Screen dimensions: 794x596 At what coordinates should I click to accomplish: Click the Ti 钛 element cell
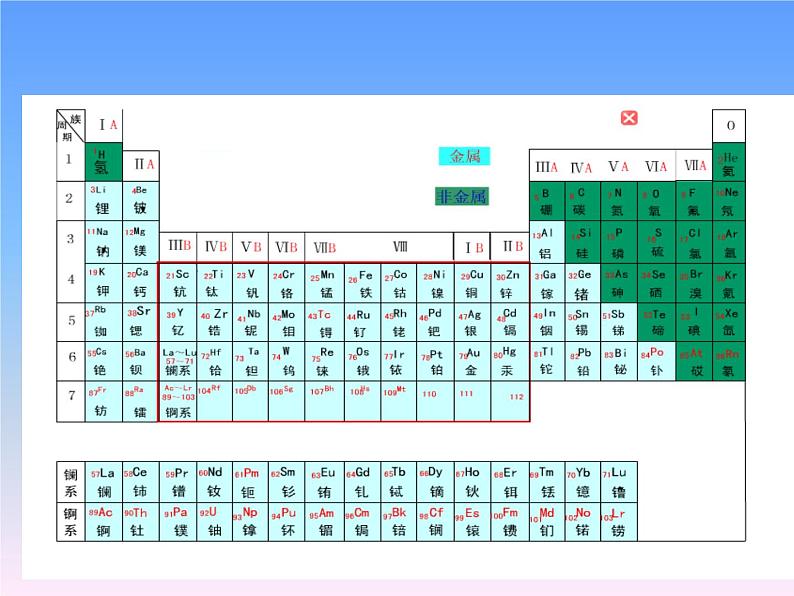tap(214, 283)
